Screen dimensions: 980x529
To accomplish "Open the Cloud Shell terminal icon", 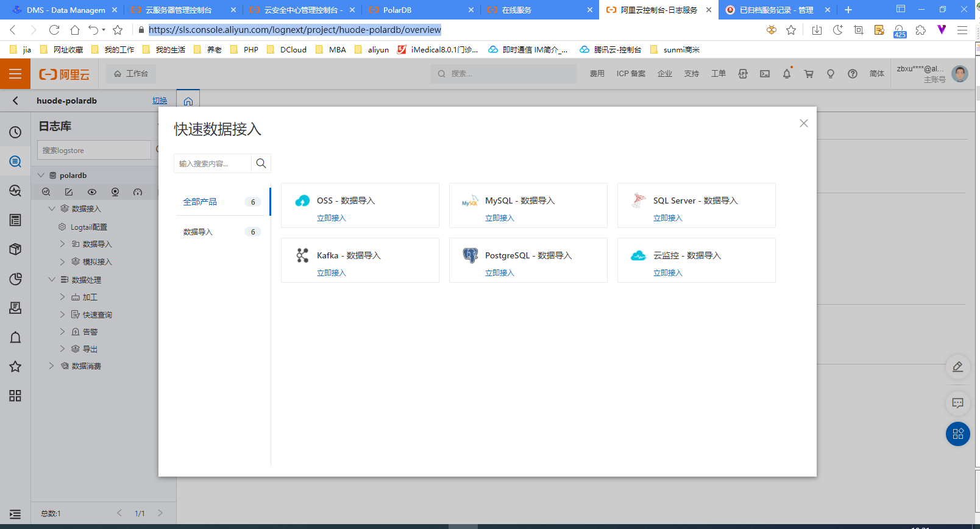I will click(765, 74).
